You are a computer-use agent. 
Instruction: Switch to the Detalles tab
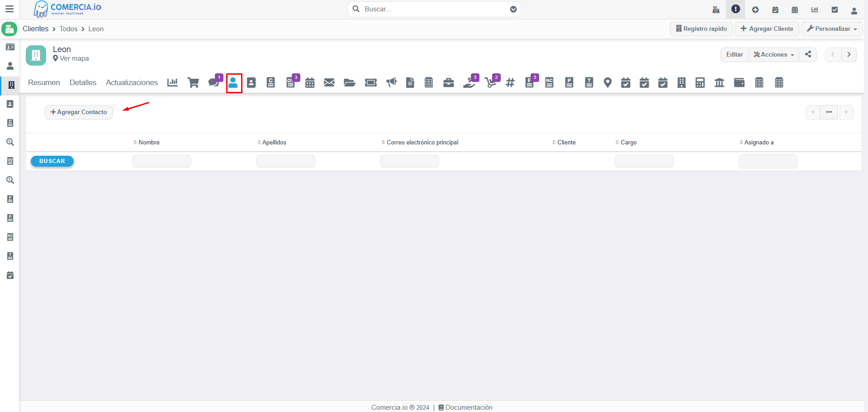(x=83, y=82)
